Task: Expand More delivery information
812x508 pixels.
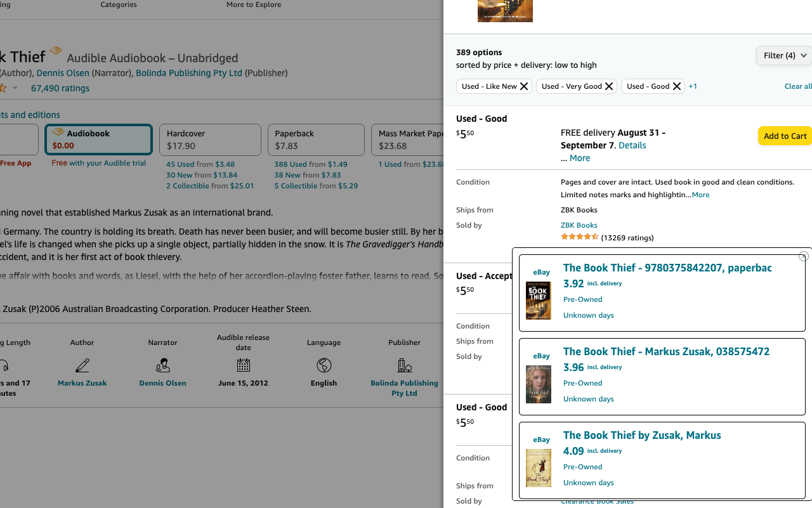Action: pyautogui.click(x=580, y=158)
